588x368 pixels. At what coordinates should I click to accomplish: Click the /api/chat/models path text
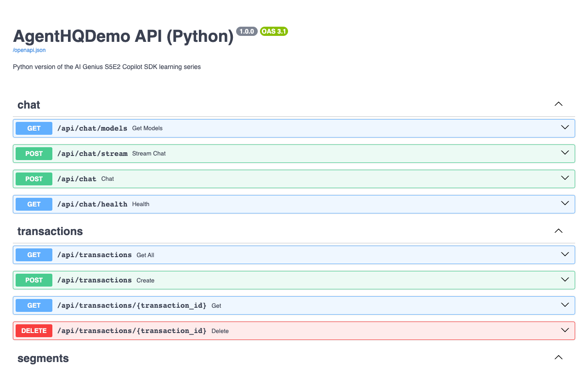[92, 128]
